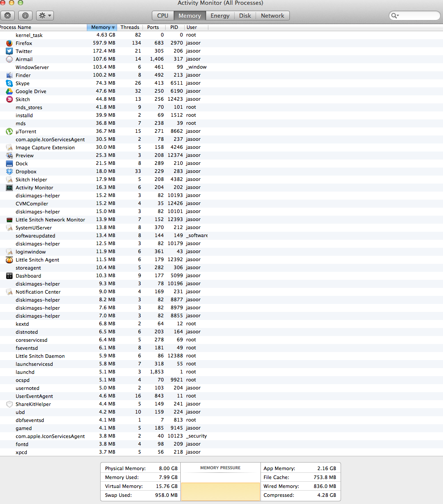Select the installd process row

(x=221, y=115)
